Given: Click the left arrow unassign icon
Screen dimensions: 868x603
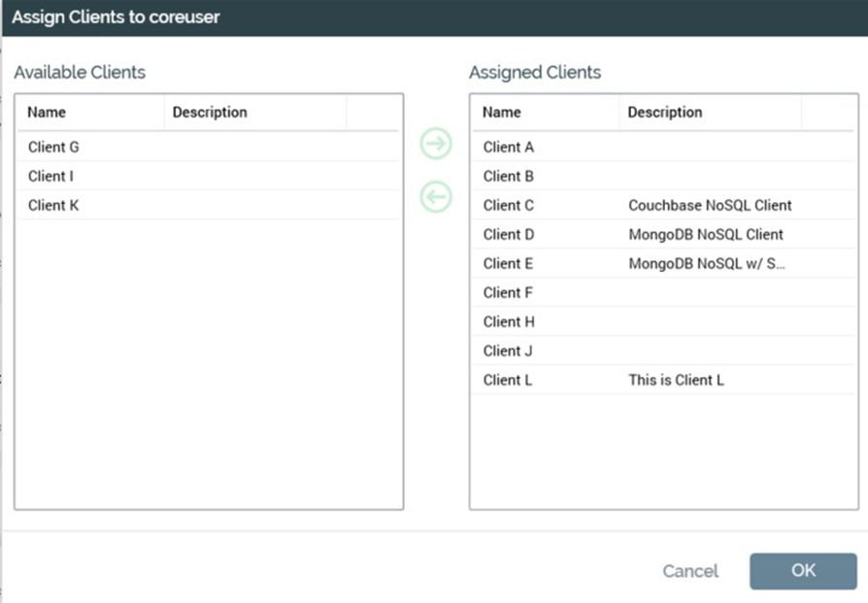Looking at the screenshot, I should (x=436, y=197).
